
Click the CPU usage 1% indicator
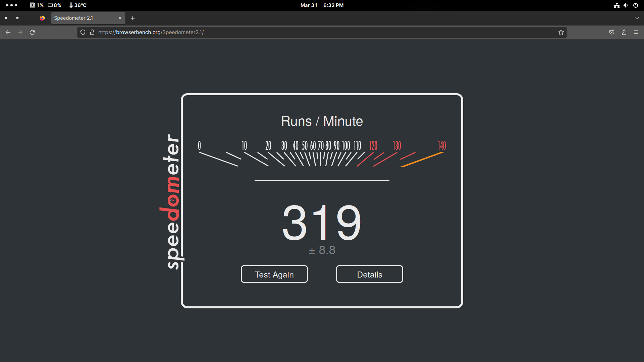click(x=37, y=5)
